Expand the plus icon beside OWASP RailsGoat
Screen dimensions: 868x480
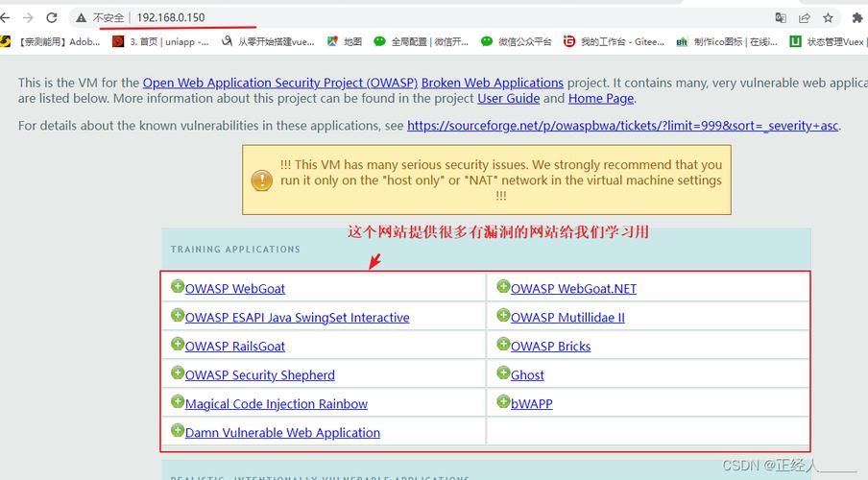tap(177, 344)
